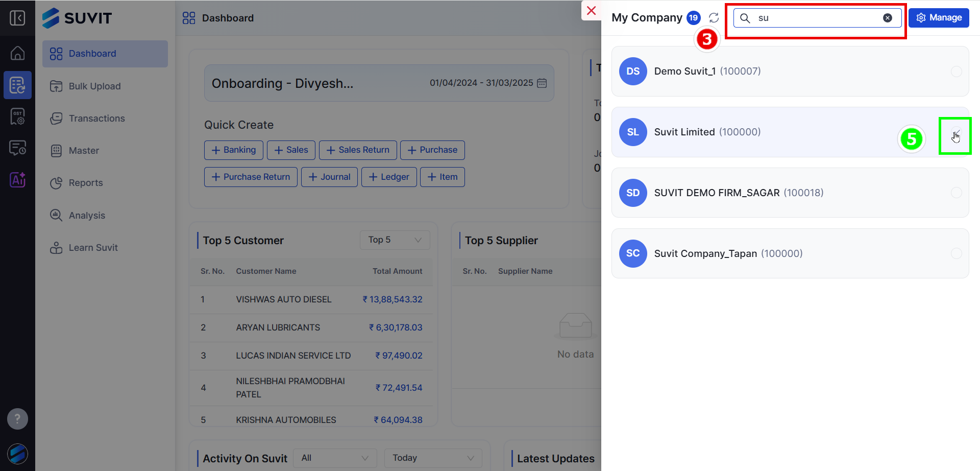Click the 01/04/2024 - 31/03/2025 date range
The image size is (980, 471).
pyautogui.click(x=481, y=83)
